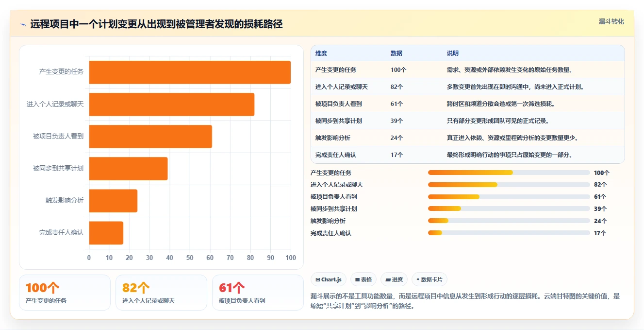Open the 100个 产生变更的任务 stat card
This screenshot has height=330, width=644.
click(65, 293)
